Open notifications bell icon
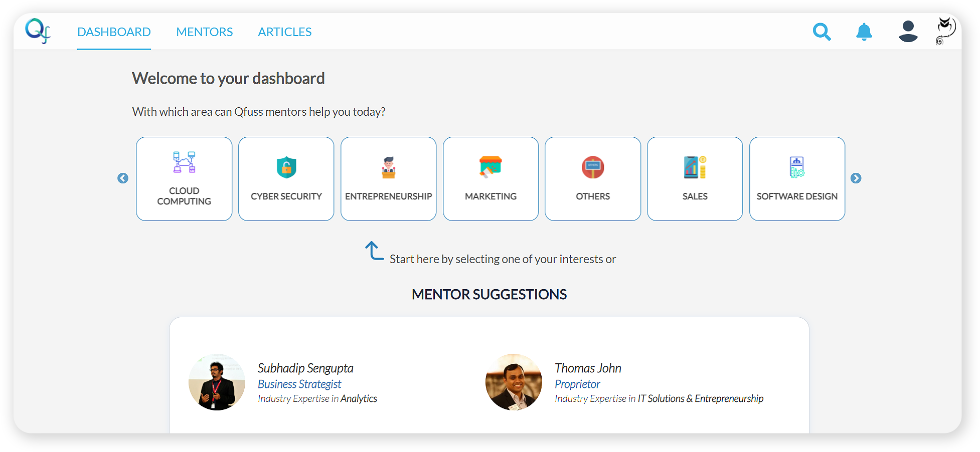Viewport: 980px width, 452px height. pyautogui.click(x=864, y=32)
